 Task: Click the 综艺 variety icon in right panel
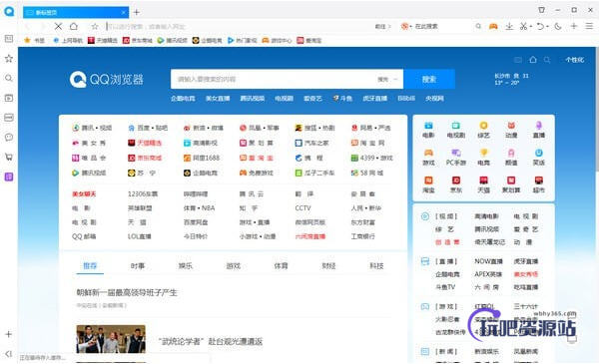click(483, 126)
